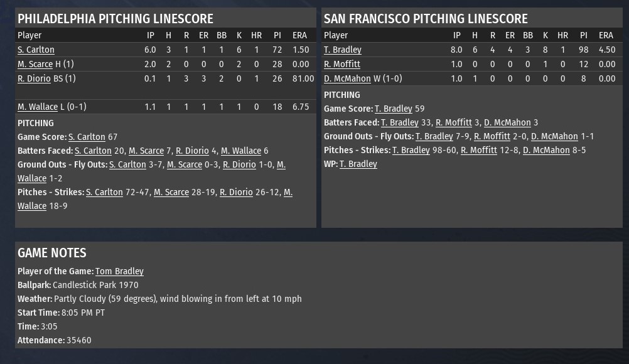The image size is (629, 364).
Task: Click M. Scarce in Batters Faced line
Action: (x=146, y=151)
